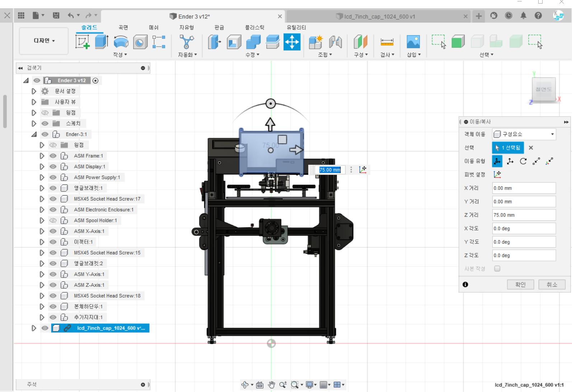
Task: Open the Modify menu dropdown
Action: click(252, 55)
